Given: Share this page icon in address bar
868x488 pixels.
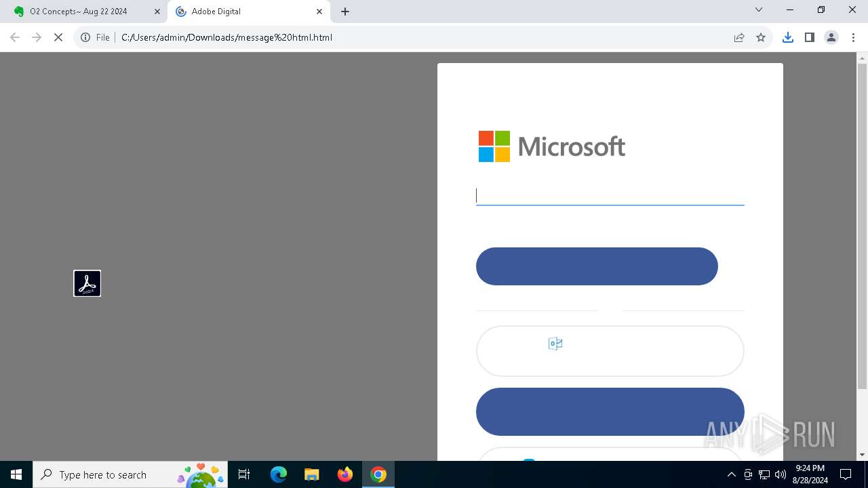Looking at the screenshot, I should (739, 37).
